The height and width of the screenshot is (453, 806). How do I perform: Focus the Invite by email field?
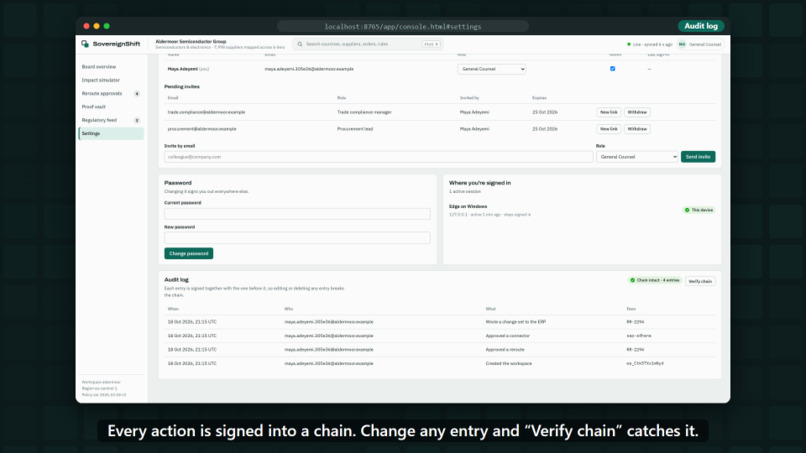click(x=378, y=157)
